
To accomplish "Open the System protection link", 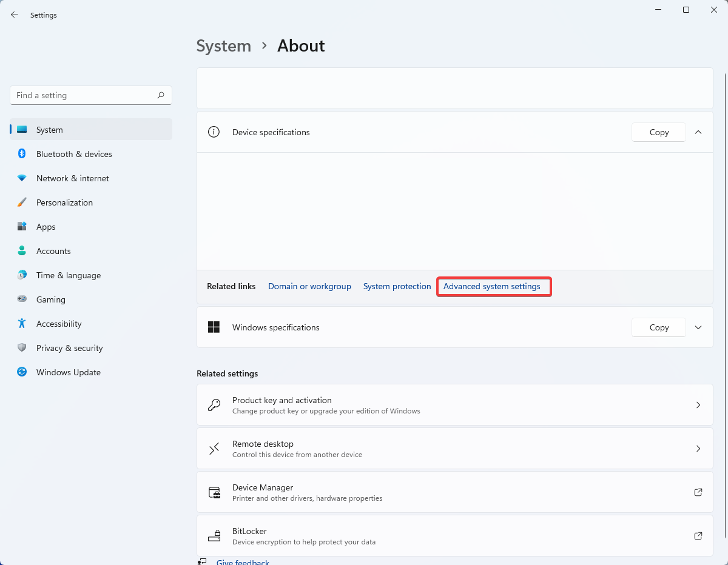I will (397, 286).
